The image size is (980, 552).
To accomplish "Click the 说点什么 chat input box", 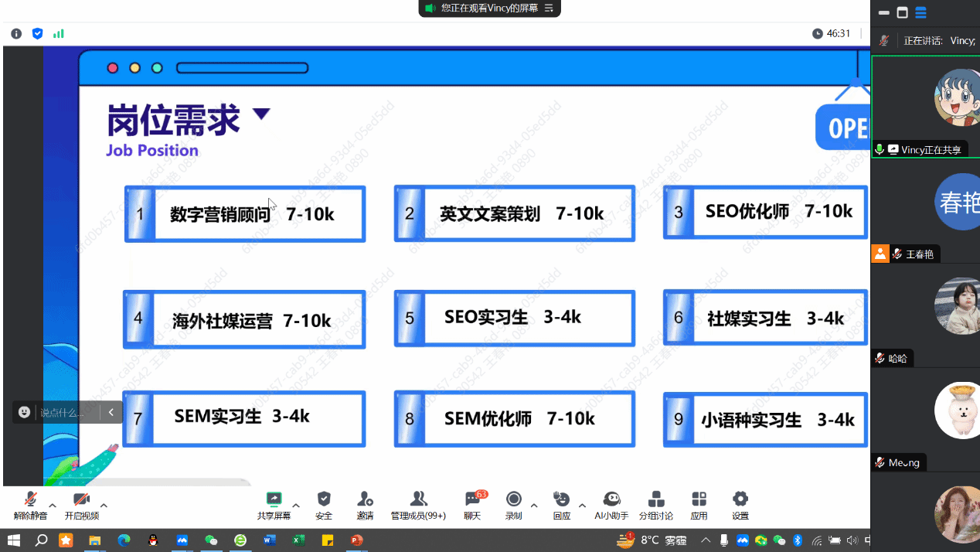I will tap(66, 413).
